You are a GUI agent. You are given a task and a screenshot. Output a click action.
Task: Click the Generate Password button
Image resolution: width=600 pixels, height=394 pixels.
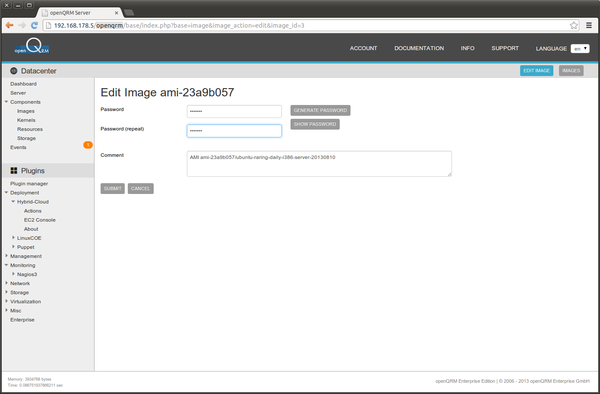click(x=320, y=110)
